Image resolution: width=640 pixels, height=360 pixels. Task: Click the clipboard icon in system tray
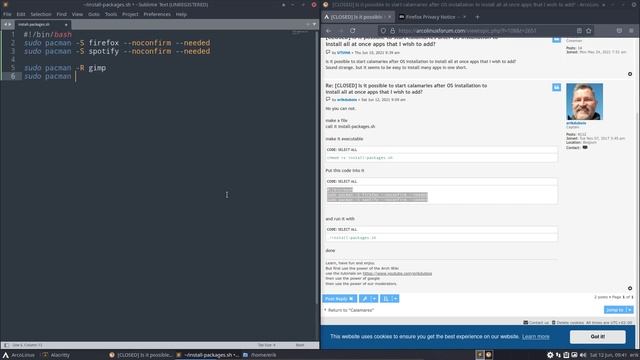pos(566,355)
